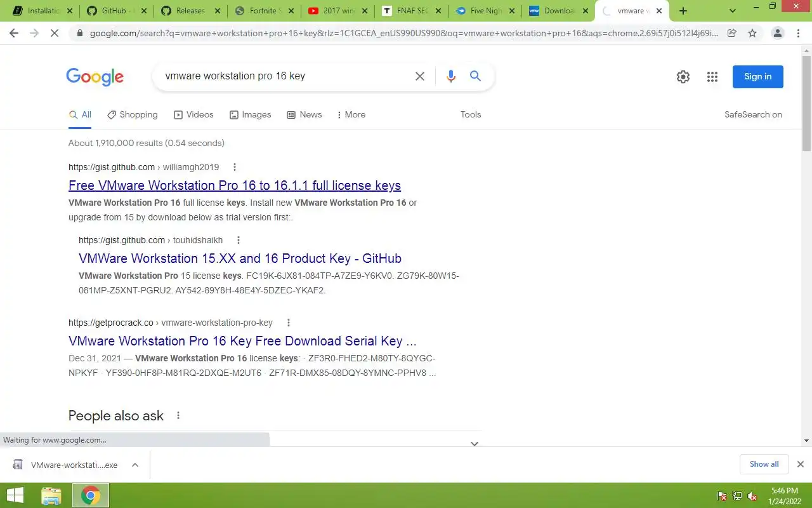Open the Windows Start menu
812x508 pixels.
pyautogui.click(x=15, y=496)
